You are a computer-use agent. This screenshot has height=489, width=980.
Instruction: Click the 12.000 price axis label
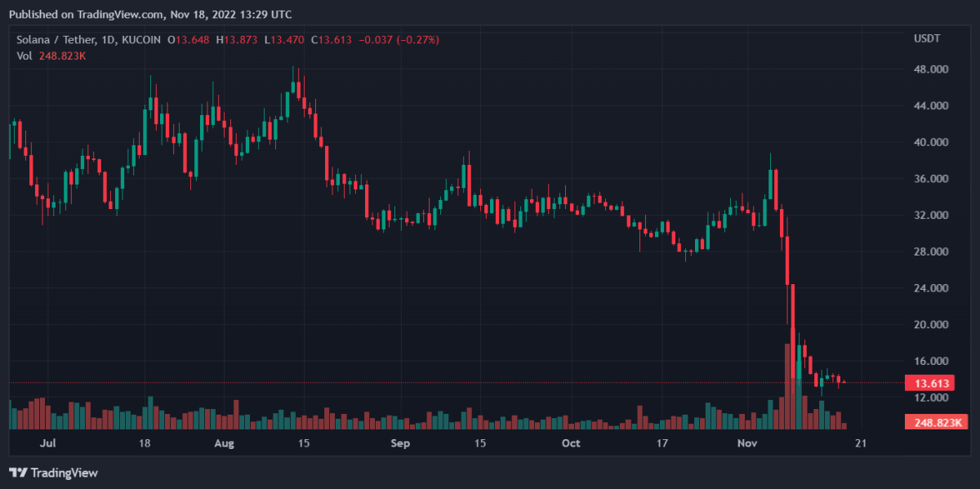(930, 398)
